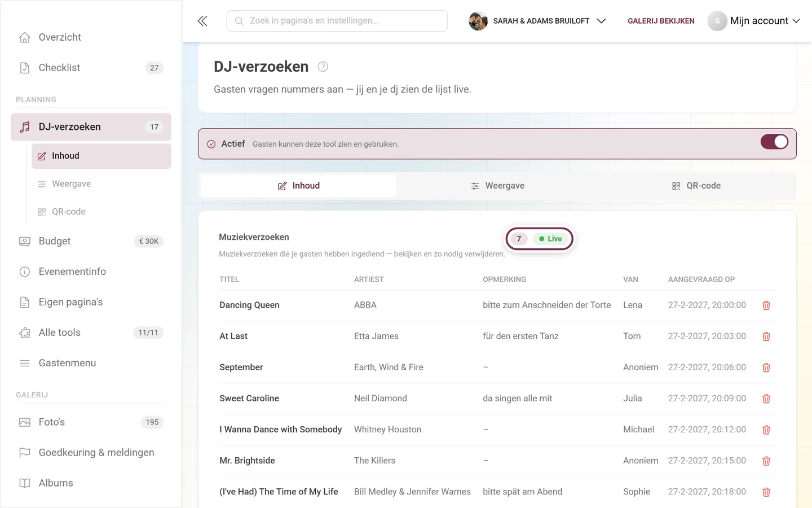
Task: Click the Artiest column header
Action: coord(369,279)
